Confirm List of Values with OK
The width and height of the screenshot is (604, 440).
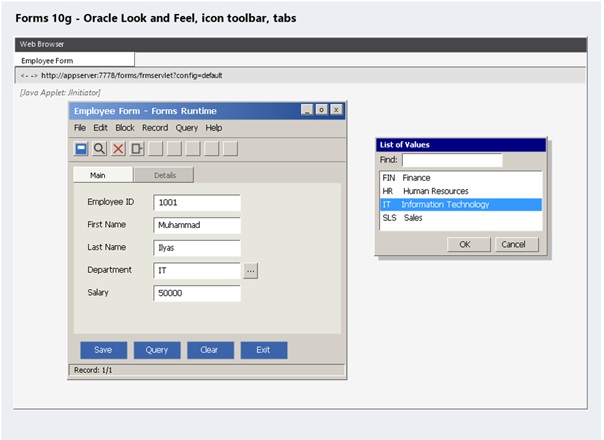(469, 244)
